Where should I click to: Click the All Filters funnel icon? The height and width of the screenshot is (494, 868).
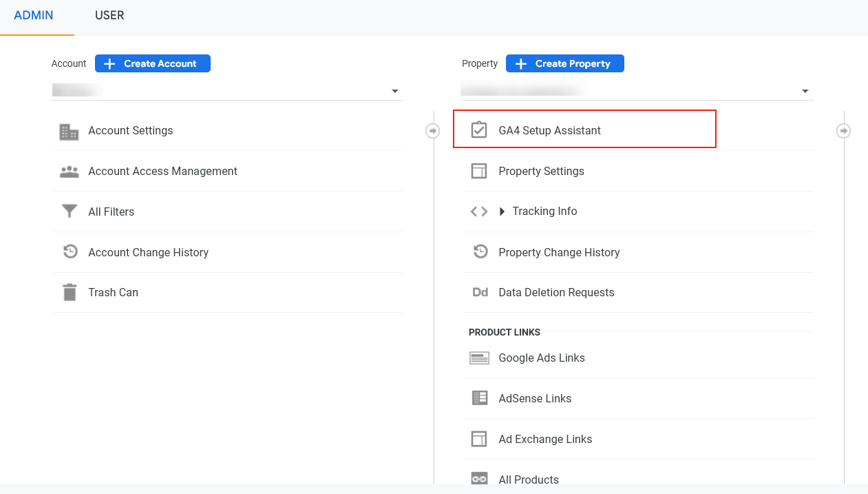point(70,212)
